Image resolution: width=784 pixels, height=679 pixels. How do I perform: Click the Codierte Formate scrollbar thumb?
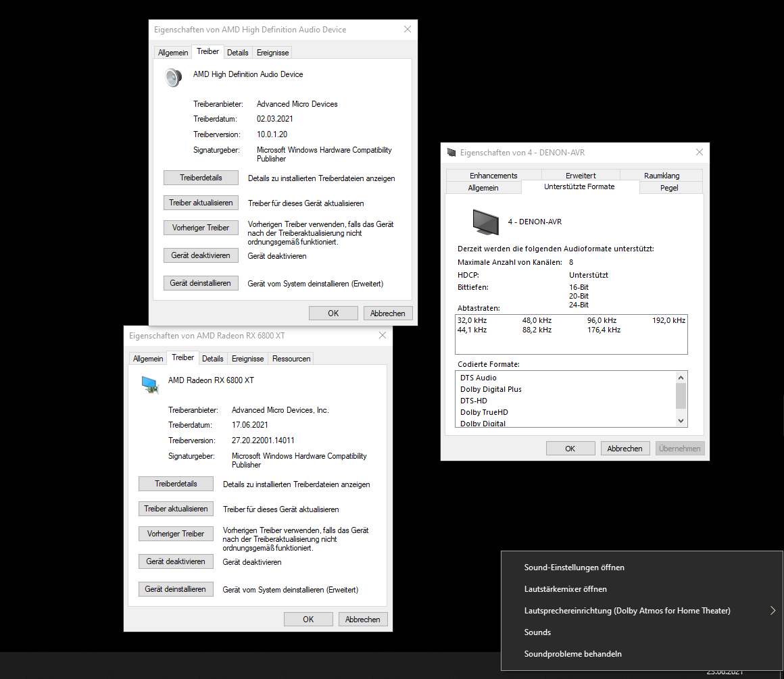click(681, 396)
